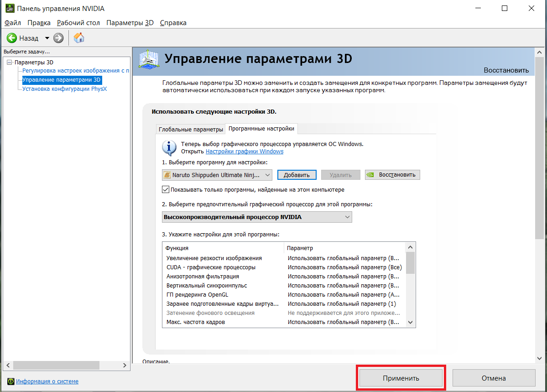Switch to Глобальные параметры tab

coord(191,129)
